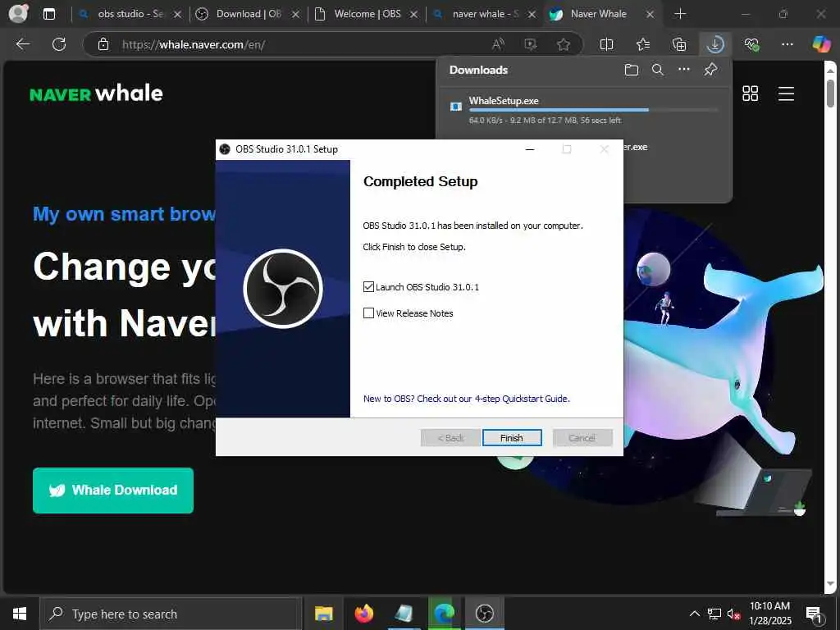Image resolution: width=840 pixels, height=630 pixels.
Task: Pin the Downloads panel
Action: point(711,69)
